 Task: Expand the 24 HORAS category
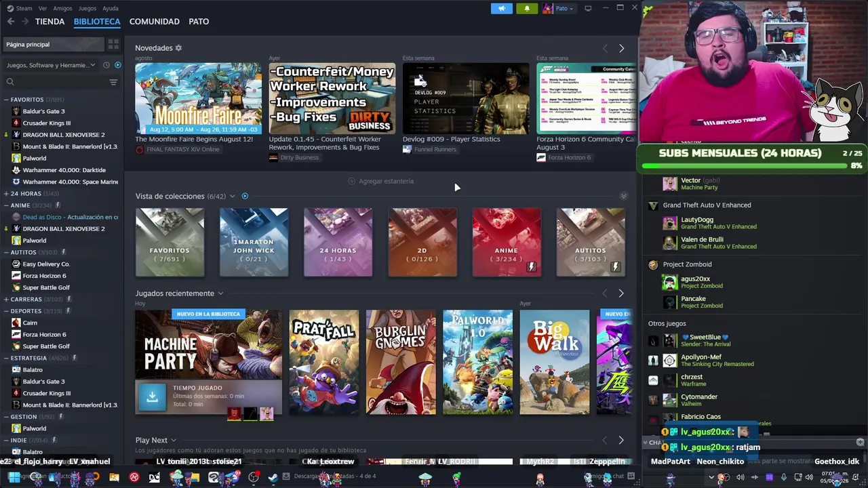click(6, 194)
